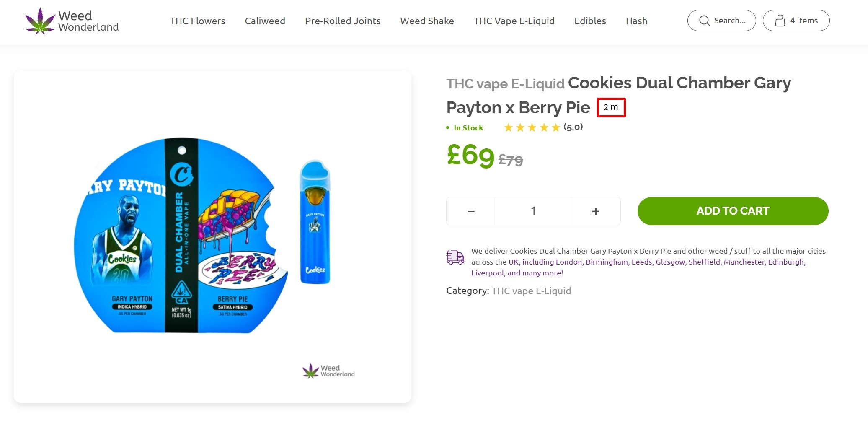Increase quantity with plus button

(596, 211)
